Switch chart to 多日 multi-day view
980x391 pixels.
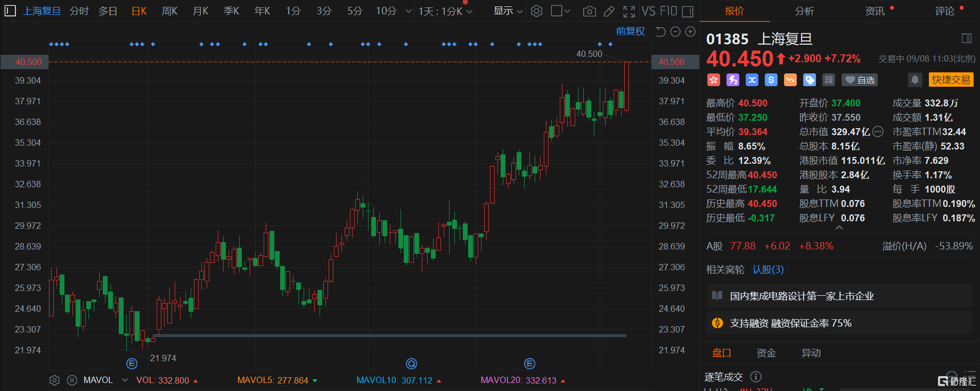tap(108, 11)
